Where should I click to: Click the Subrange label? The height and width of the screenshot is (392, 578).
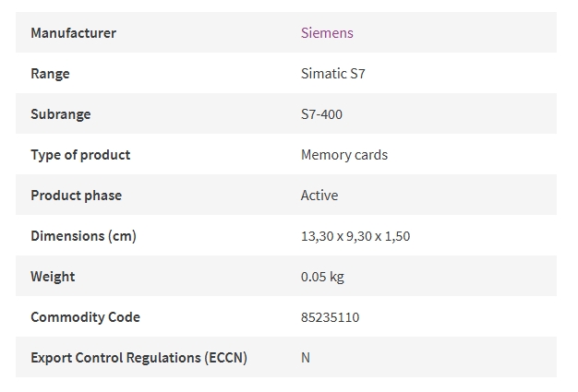click(x=60, y=114)
